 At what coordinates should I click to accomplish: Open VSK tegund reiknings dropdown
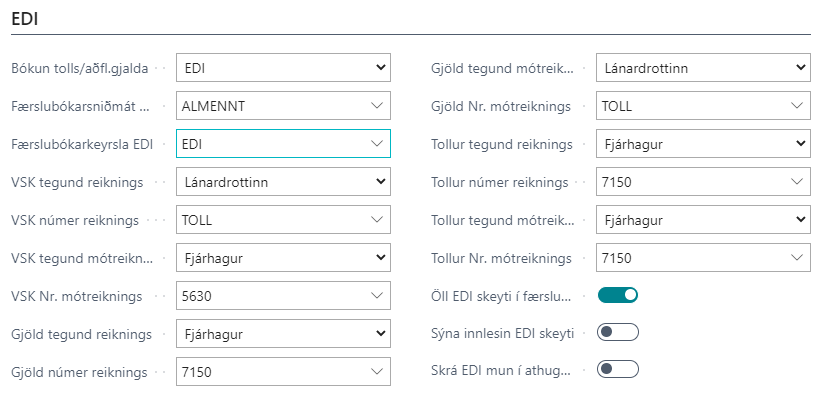[283, 182]
